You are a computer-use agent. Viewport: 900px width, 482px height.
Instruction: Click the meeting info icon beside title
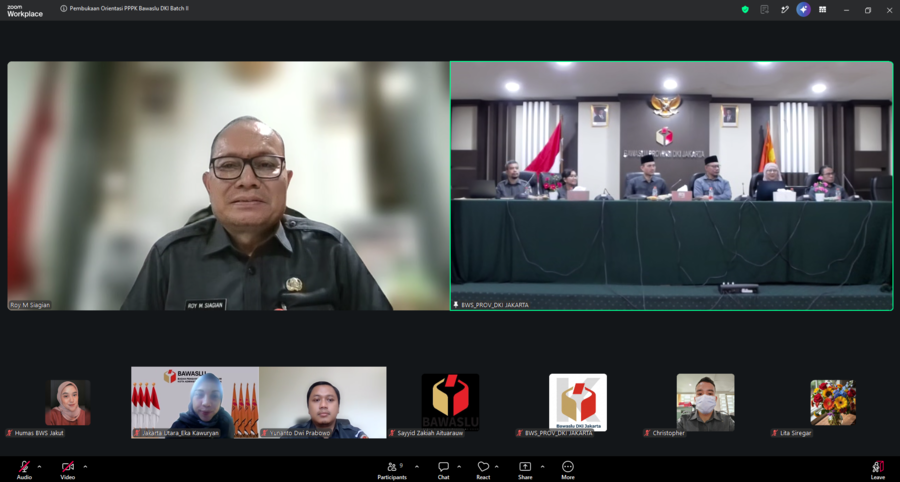64,9
